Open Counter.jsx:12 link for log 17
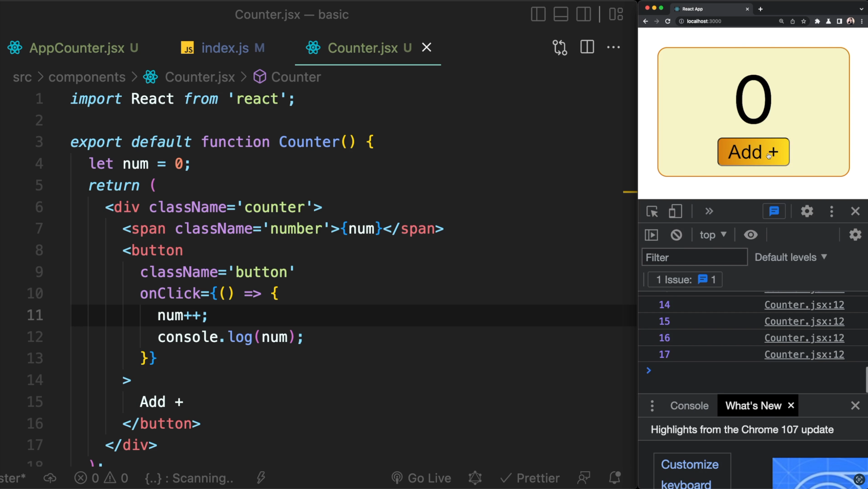 tap(804, 355)
